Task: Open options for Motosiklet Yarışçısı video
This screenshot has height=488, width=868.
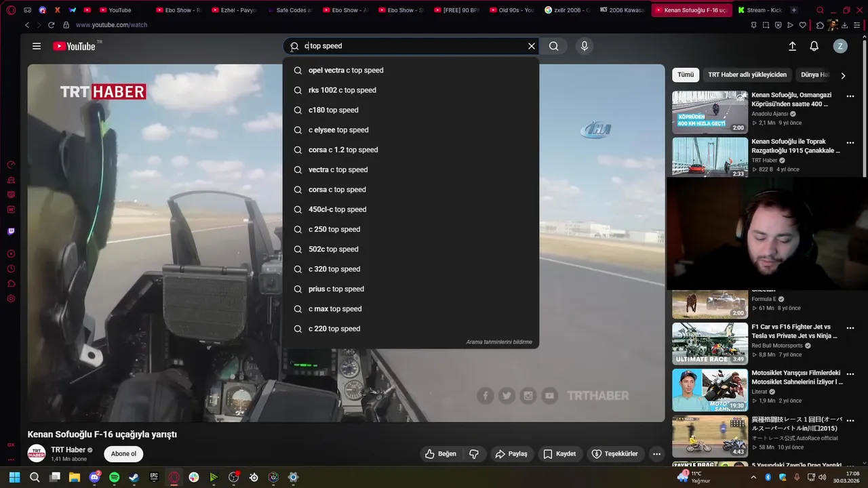Action: 850,374
